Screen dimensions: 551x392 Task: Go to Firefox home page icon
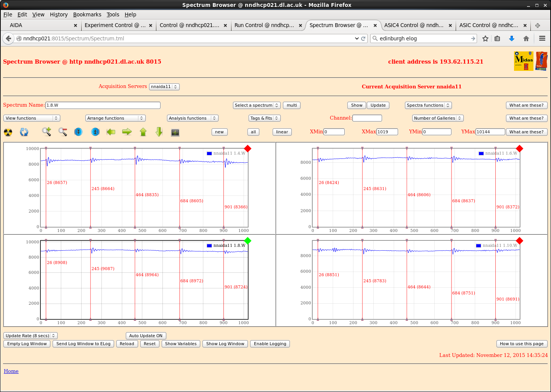point(526,38)
